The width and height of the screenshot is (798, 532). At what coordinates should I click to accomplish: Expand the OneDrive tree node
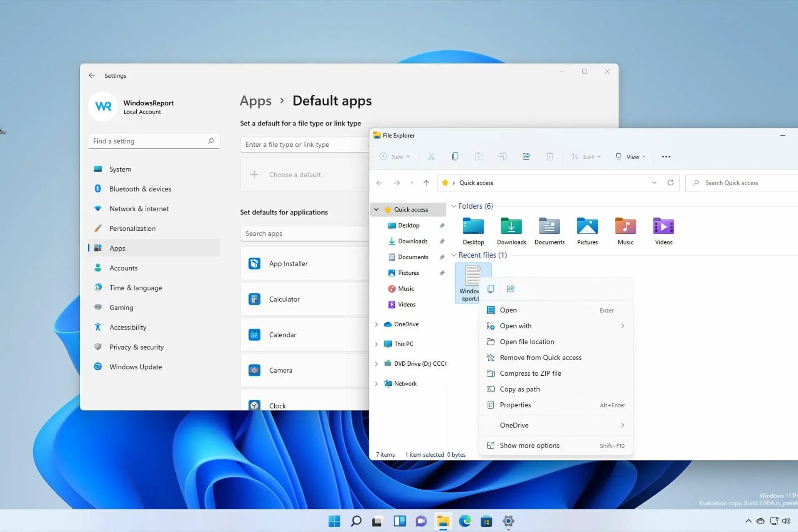(376, 324)
